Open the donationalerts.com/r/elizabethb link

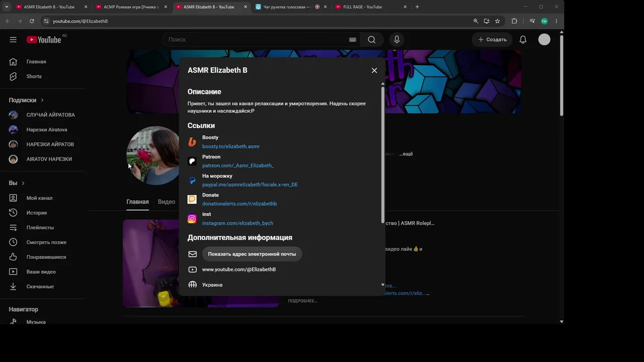click(239, 204)
